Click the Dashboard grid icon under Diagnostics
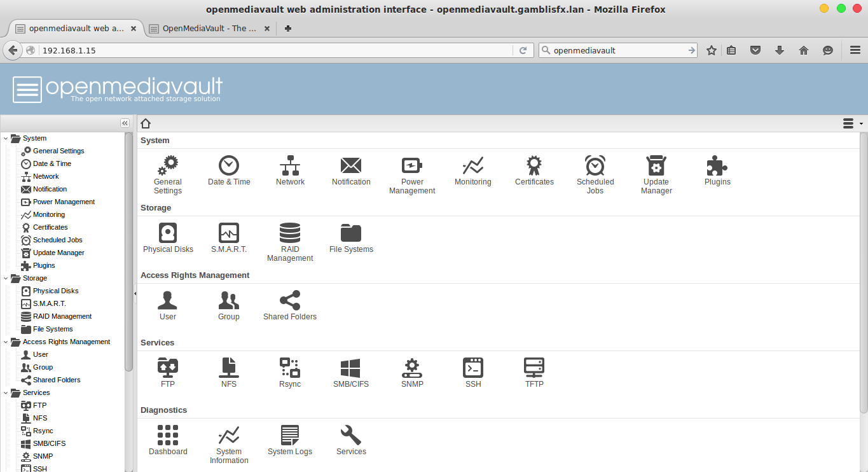Image resolution: width=868 pixels, height=472 pixels. [168, 436]
